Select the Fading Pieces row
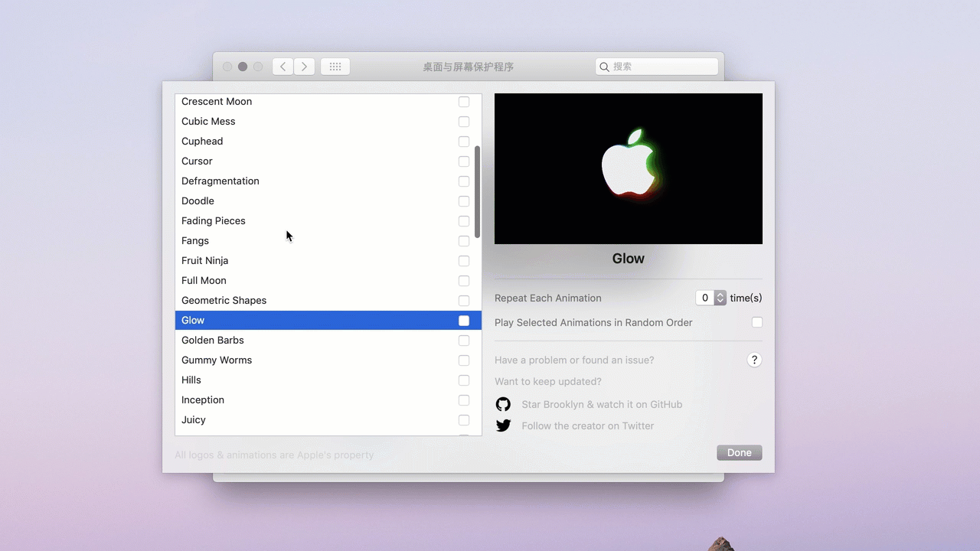Viewport: 980px width, 551px height. tap(328, 221)
